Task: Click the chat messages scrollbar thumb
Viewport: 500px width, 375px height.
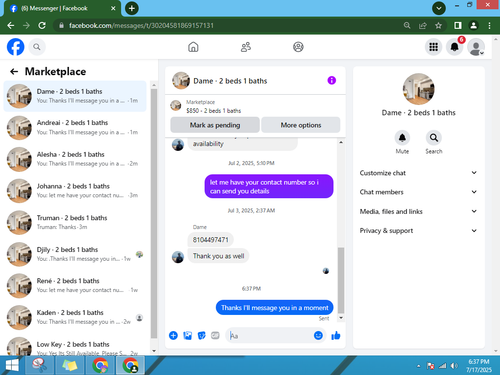Action: 341,280
